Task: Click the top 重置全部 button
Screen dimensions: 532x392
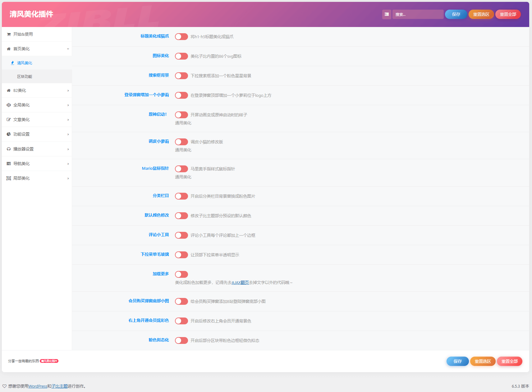Action: click(508, 14)
